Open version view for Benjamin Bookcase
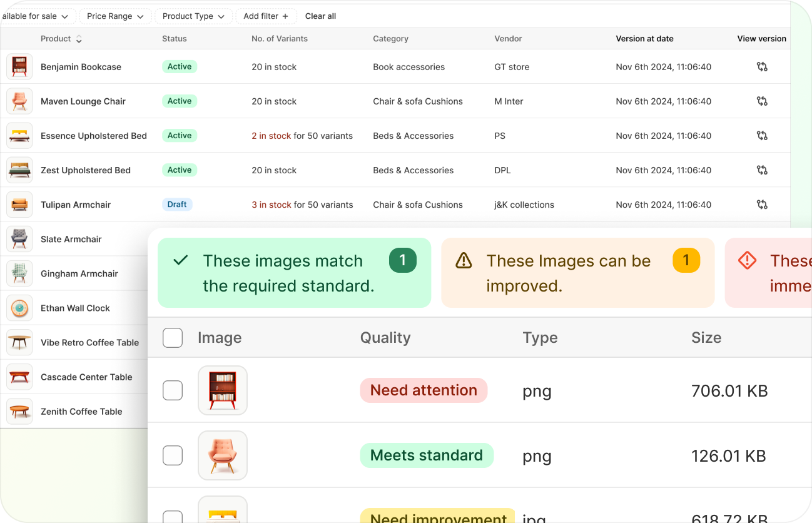The width and height of the screenshot is (812, 523). pos(761,67)
